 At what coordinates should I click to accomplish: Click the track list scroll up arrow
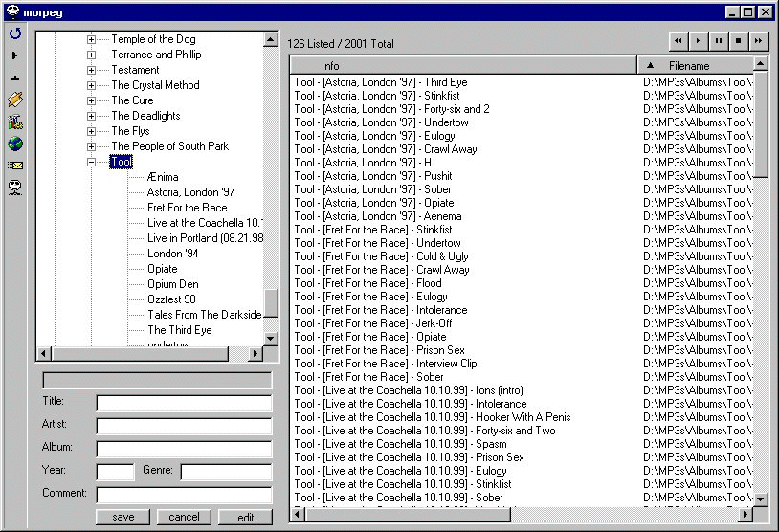[x=761, y=64]
